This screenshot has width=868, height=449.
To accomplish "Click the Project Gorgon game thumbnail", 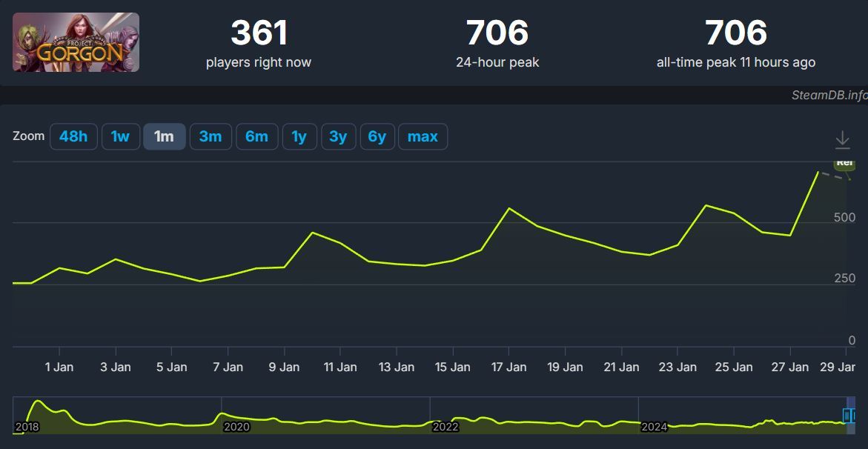I will coord(76,42).
